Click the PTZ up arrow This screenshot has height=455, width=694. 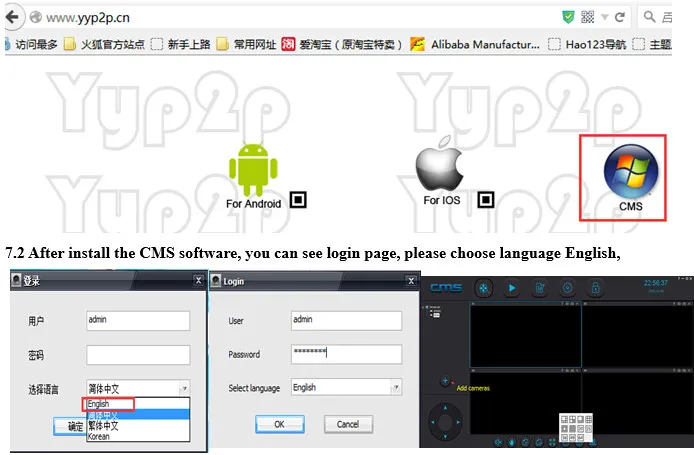pyautogui.click(x=445, y=408)
